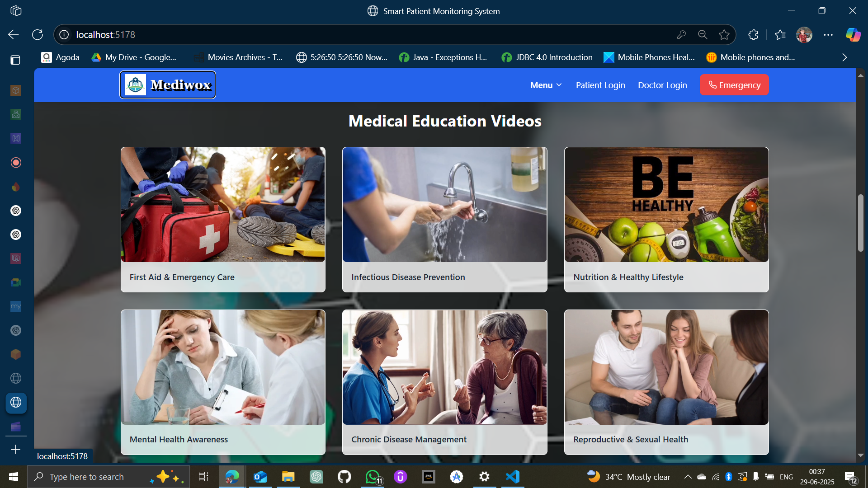Open the Patient Login link

click(600, 85)
